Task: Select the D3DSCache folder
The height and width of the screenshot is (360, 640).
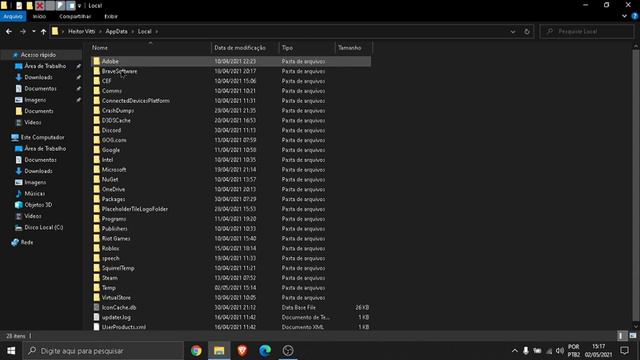Action: pos(116,120)
